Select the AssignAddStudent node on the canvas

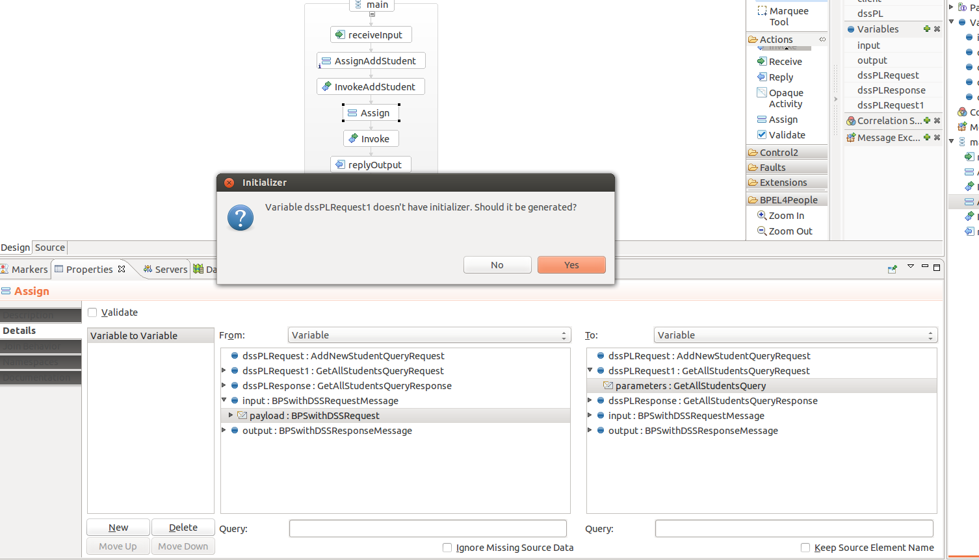point(371,61)
